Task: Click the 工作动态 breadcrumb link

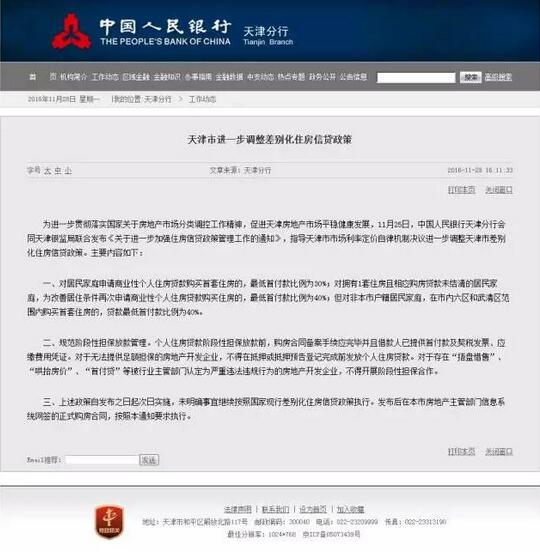Action: pyautogui.click(x=202, y=99)
